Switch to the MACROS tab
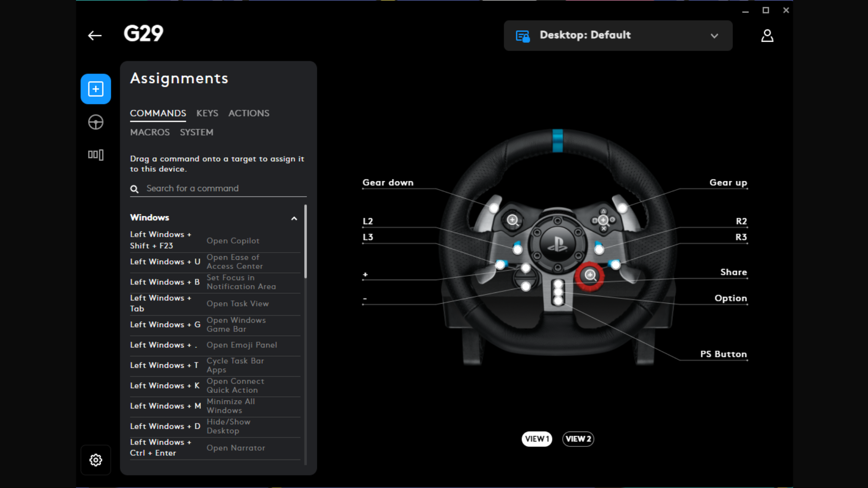This screenshot has width=868, height=488. 150,132
